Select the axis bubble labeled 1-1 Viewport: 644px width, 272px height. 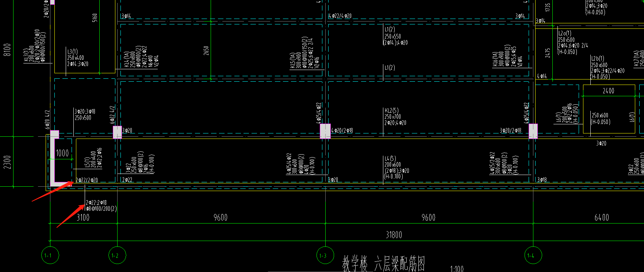(x=50, y=256)
